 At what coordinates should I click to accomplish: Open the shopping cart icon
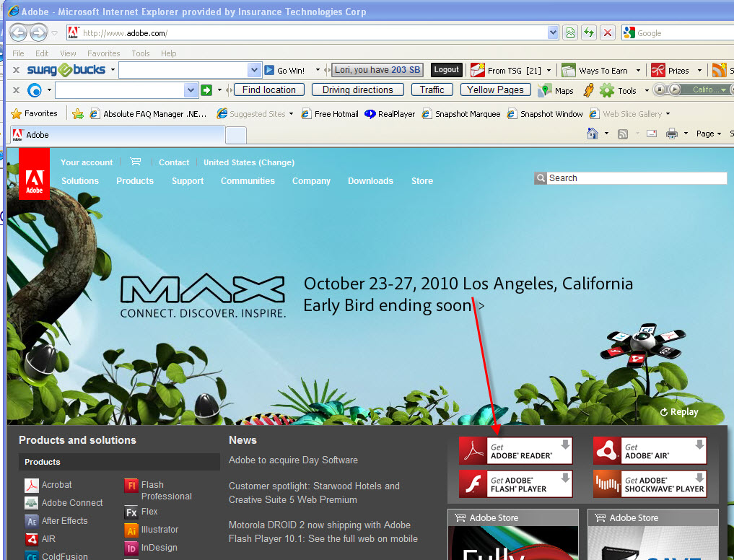click(x=135, y=162)
